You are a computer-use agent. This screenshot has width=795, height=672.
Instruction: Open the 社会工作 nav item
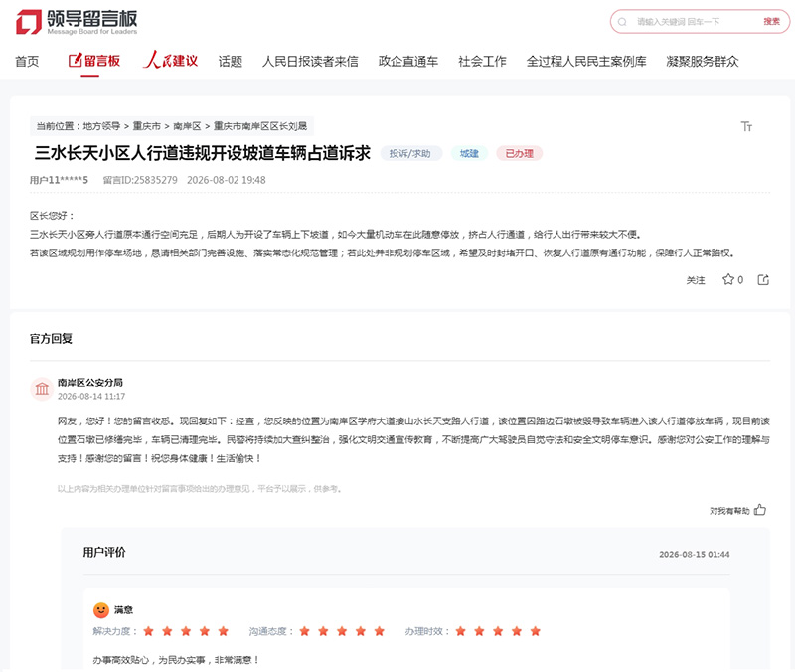(482, 62)
